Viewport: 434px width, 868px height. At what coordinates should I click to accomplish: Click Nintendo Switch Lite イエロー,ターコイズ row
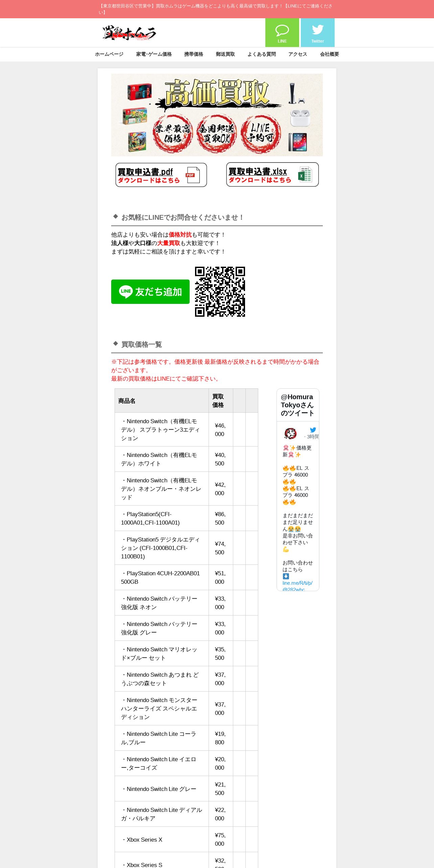pyautogui.click(x=186, y=763)
